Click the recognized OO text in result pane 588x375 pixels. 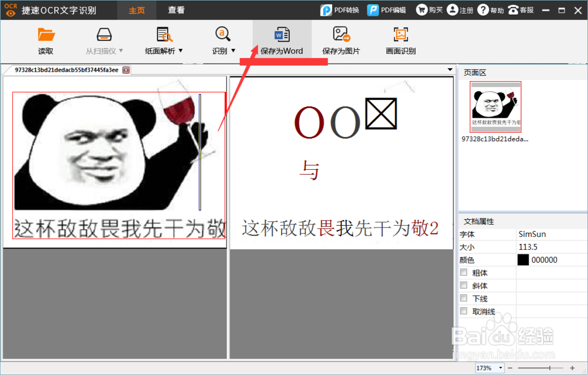point(327,122)
